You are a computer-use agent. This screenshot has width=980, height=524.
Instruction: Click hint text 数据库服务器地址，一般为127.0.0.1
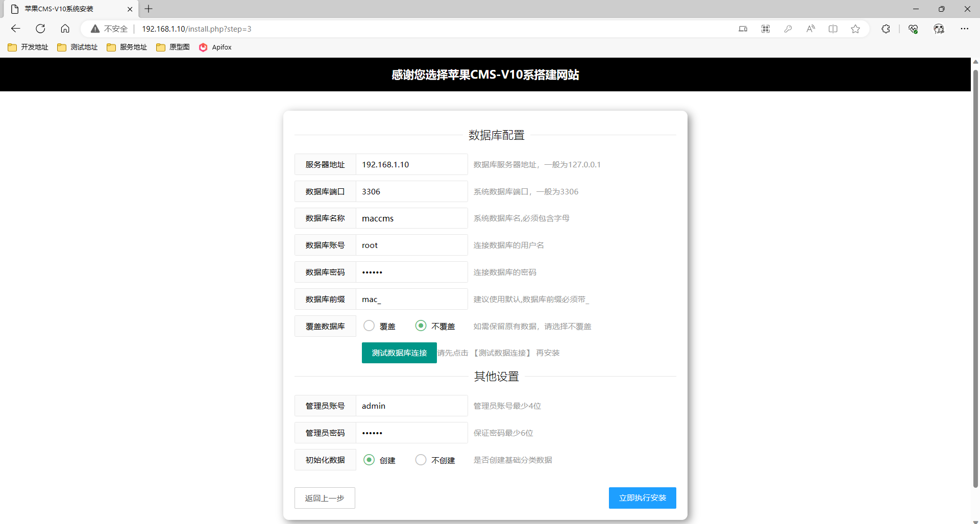[x=537, y=164]
